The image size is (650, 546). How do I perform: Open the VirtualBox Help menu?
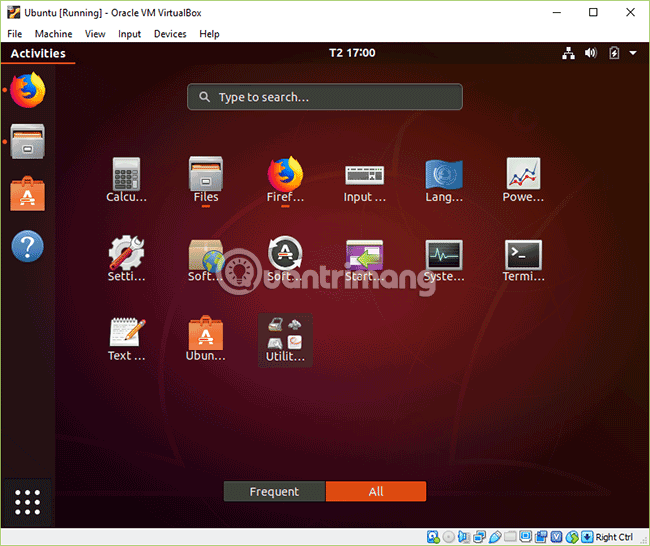point(209,34)
